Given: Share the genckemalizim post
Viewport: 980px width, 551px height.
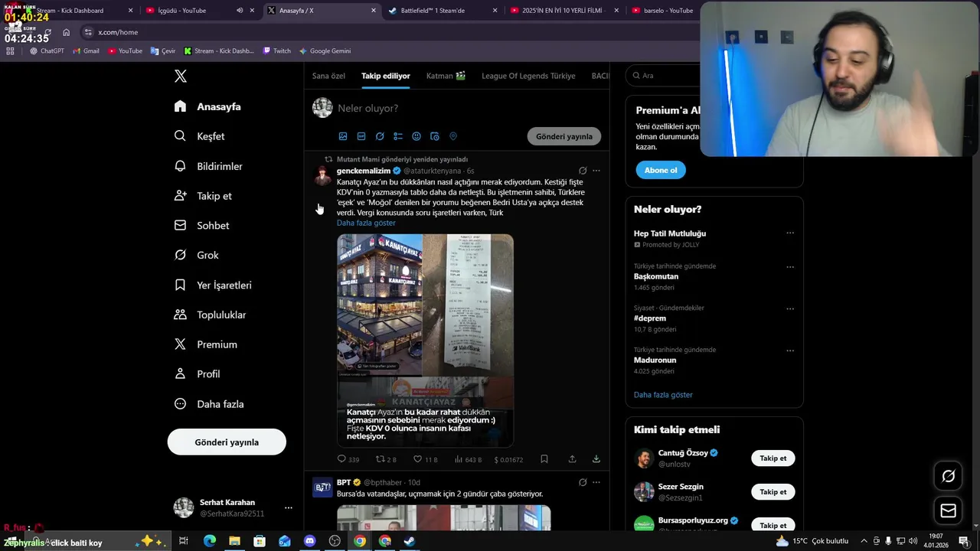Looking at the screenshot, I should pyautogui.click(x=572, y=459).
